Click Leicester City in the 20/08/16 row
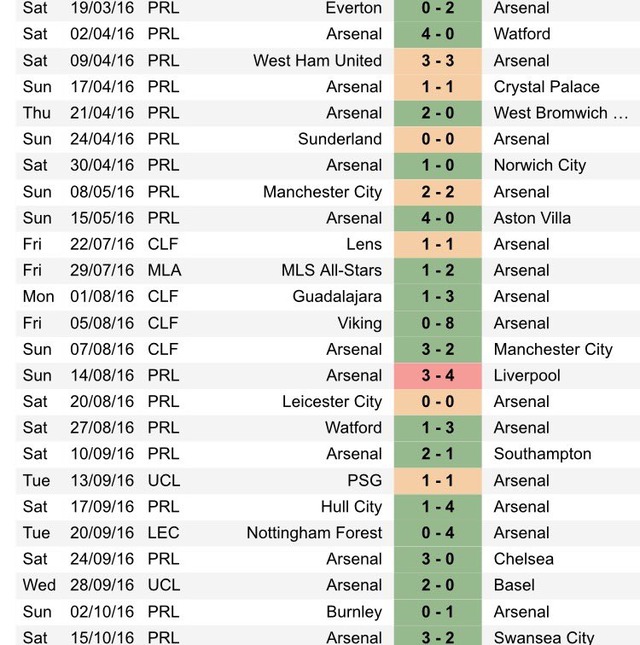640x645 pixels. point(332,401)
